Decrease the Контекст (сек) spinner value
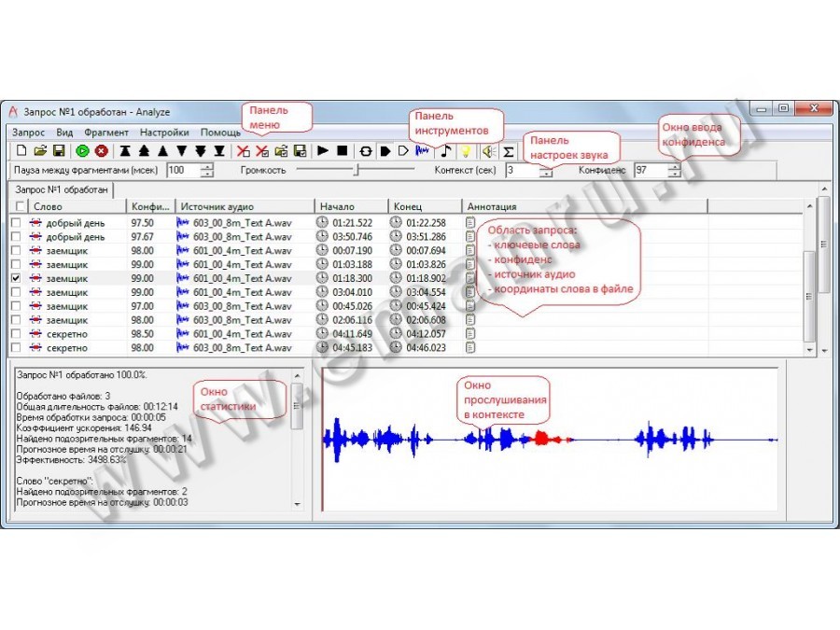 (546, 175)
